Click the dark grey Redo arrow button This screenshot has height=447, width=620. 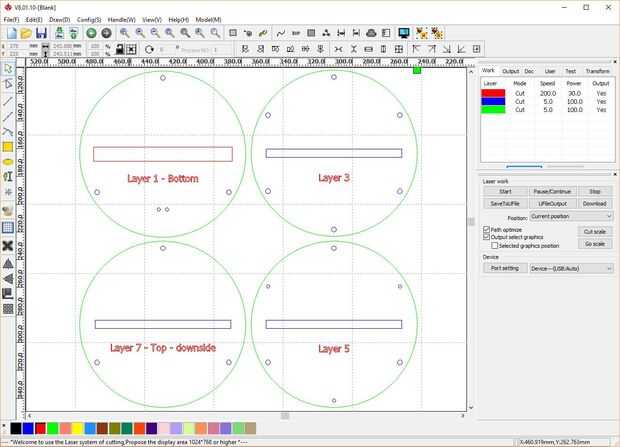[106, 33]
